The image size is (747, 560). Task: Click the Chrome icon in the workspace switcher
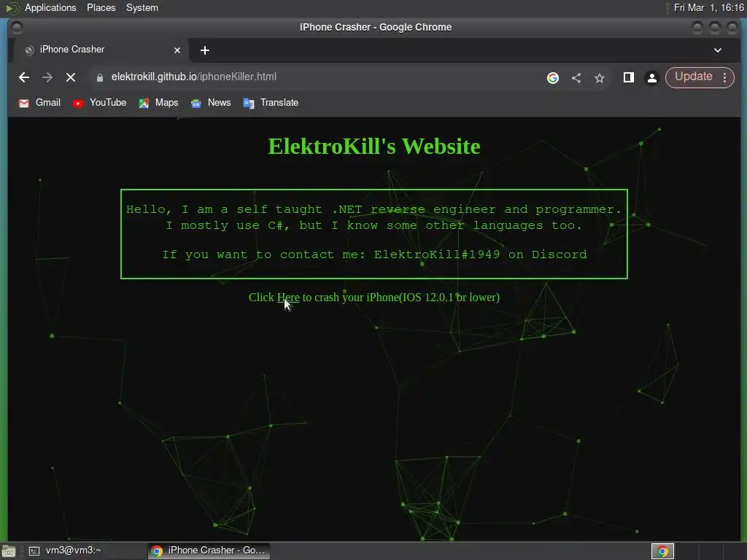[662, 551]
